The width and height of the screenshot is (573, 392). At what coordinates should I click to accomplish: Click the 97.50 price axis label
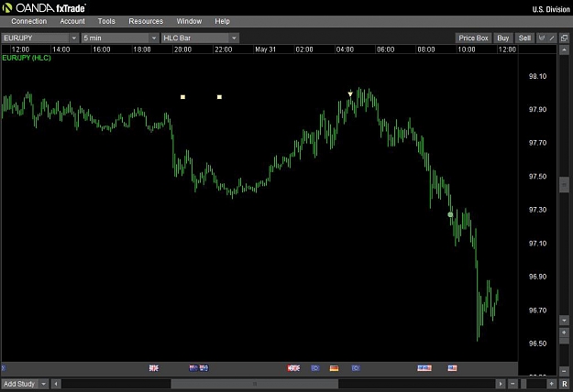click(537, 176)
